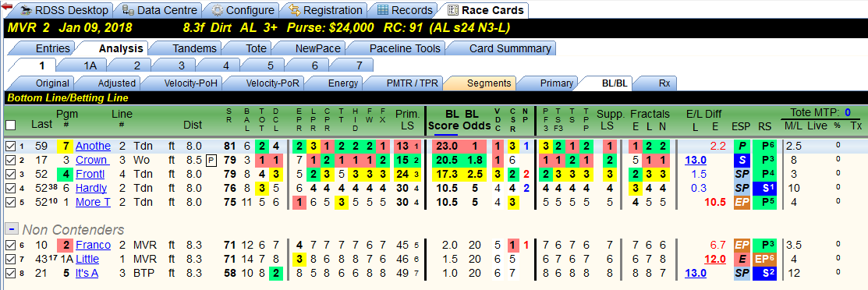868x290 pixels.
Task: Open the Franco horse link
Action: (93, 245)
